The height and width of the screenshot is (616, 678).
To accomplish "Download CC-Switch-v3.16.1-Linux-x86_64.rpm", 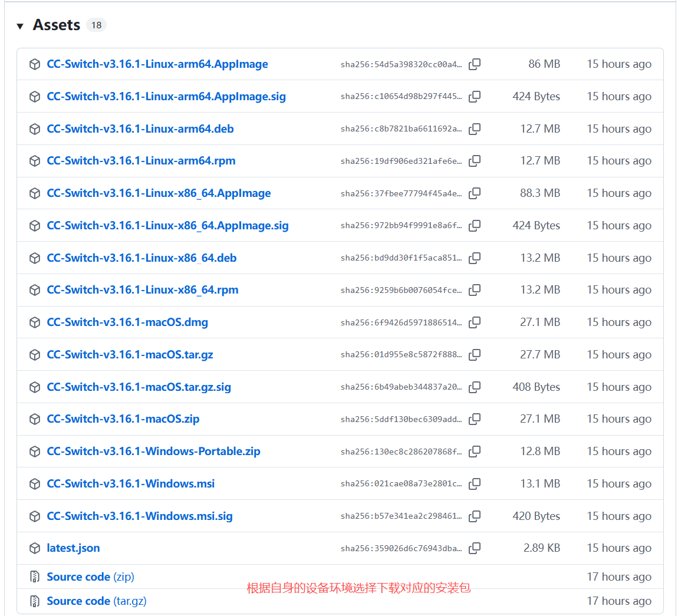I will [142, 290].
